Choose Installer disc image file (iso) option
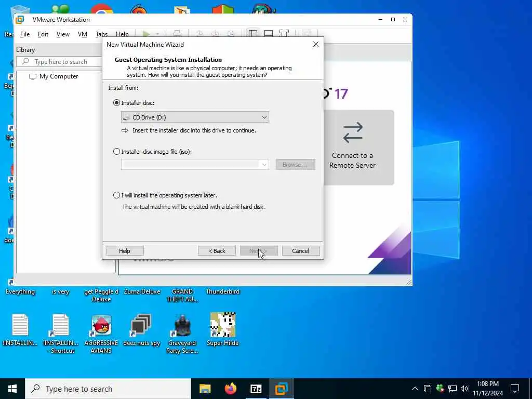 tap(116, 152)
